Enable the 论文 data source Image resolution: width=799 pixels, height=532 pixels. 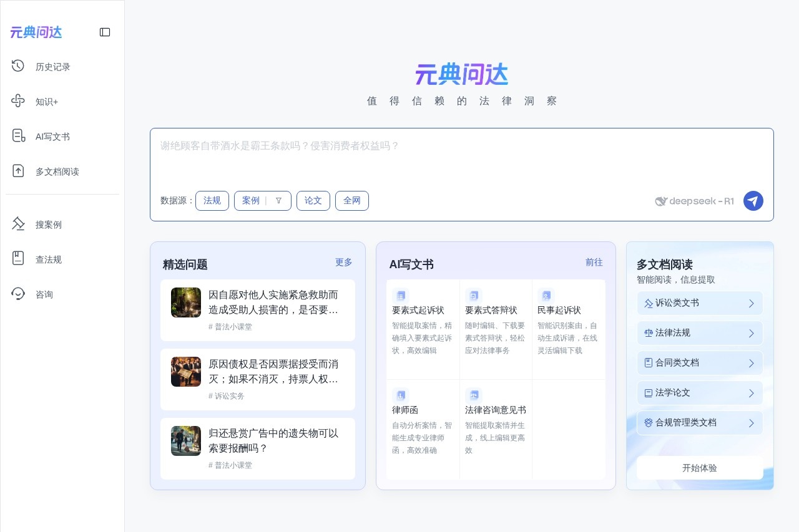[x=313, y=201]
